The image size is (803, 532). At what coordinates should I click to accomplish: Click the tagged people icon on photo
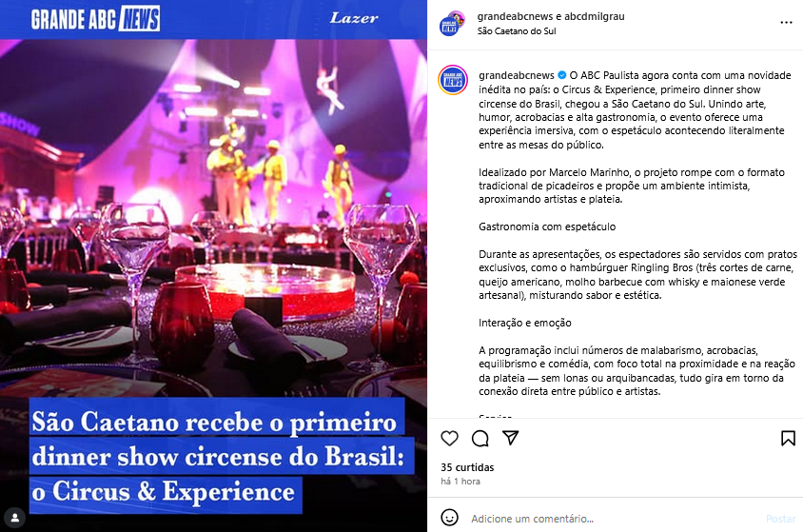(15, 517)
